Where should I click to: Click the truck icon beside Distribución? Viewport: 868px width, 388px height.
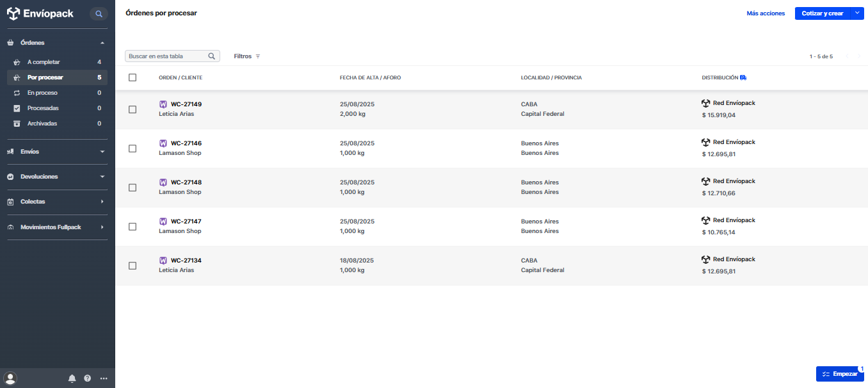tap(743, 77)
